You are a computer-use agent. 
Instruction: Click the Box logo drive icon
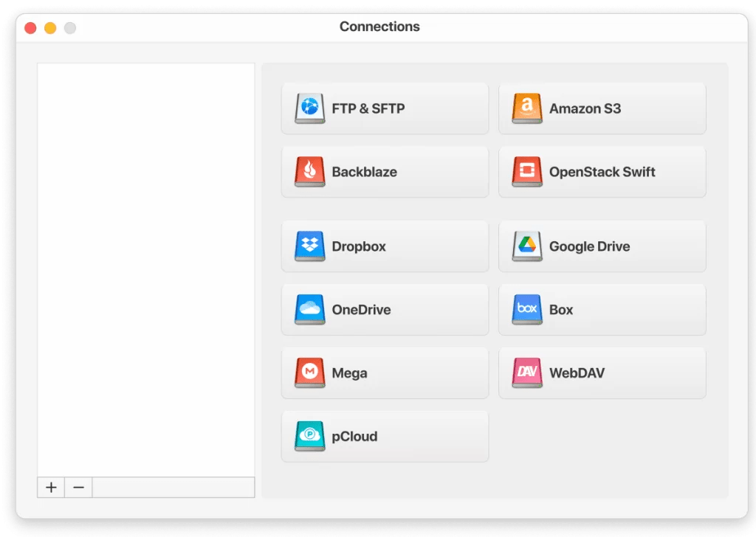[527, 309]
